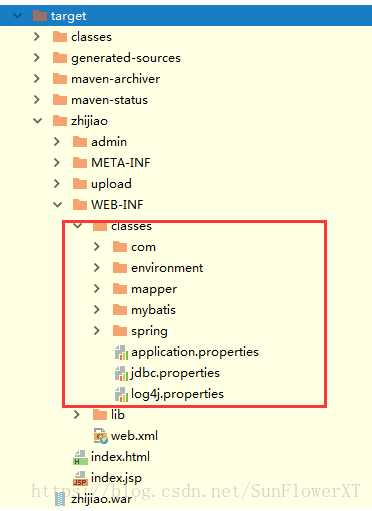Expand the maven-archiver folder

coord(37,79)
